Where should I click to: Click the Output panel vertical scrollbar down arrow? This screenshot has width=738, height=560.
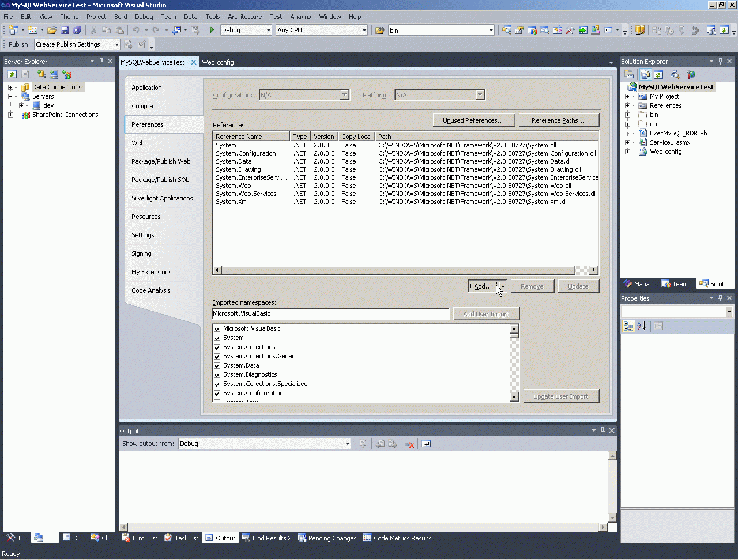pyautogui.click(x=612, y=517)
